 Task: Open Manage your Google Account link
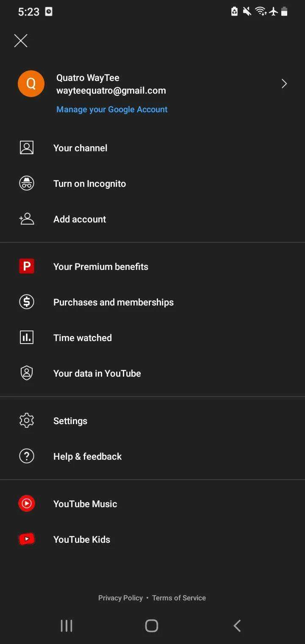112,109
